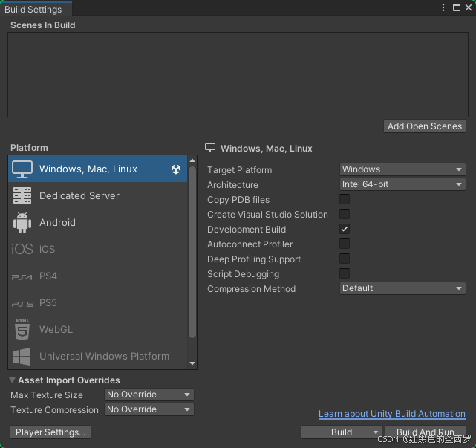Select the PS5 logo icon
This screenshot has width=476, height=448.
pos(22,304)
